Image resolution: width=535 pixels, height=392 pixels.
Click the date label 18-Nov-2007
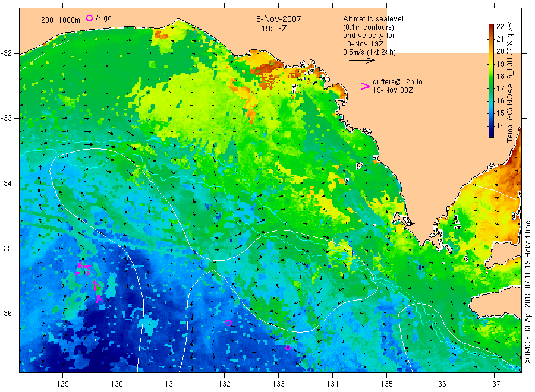tap(276, 19)
